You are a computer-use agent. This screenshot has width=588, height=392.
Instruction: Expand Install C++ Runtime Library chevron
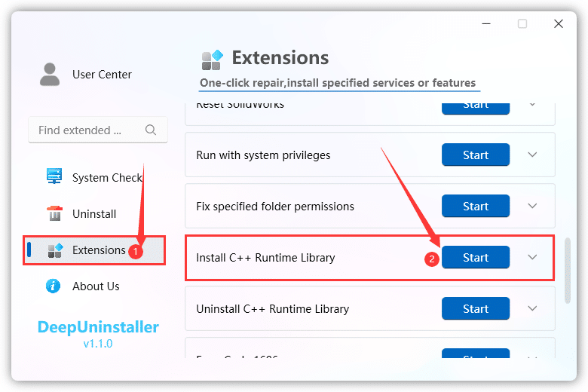tap(532, 258)
